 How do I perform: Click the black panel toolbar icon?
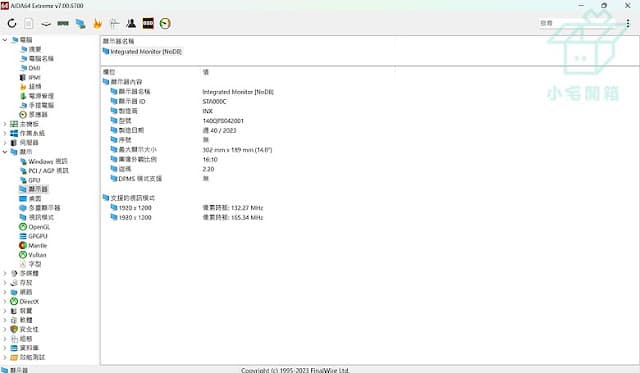tap(148, 23)
